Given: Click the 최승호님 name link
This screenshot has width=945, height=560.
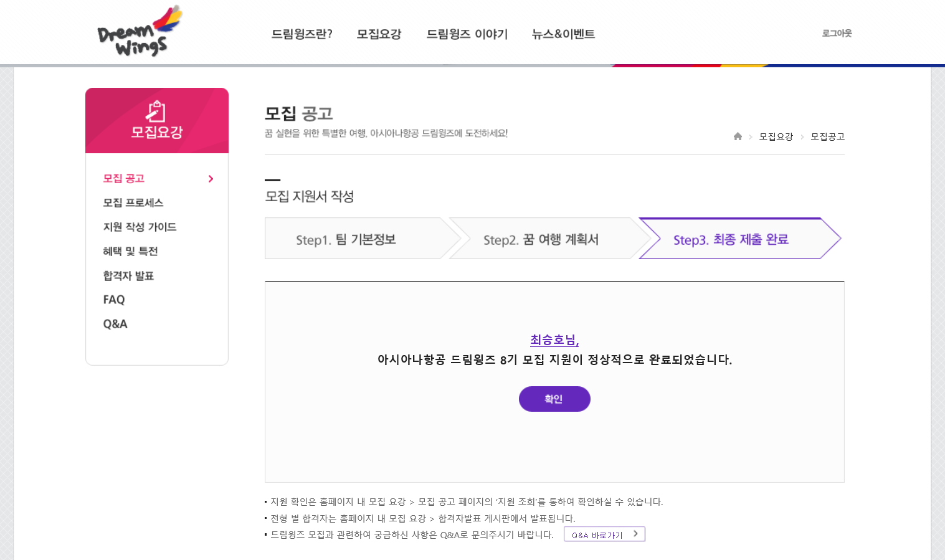Looking at the screenshot, I should coord(554,340).
